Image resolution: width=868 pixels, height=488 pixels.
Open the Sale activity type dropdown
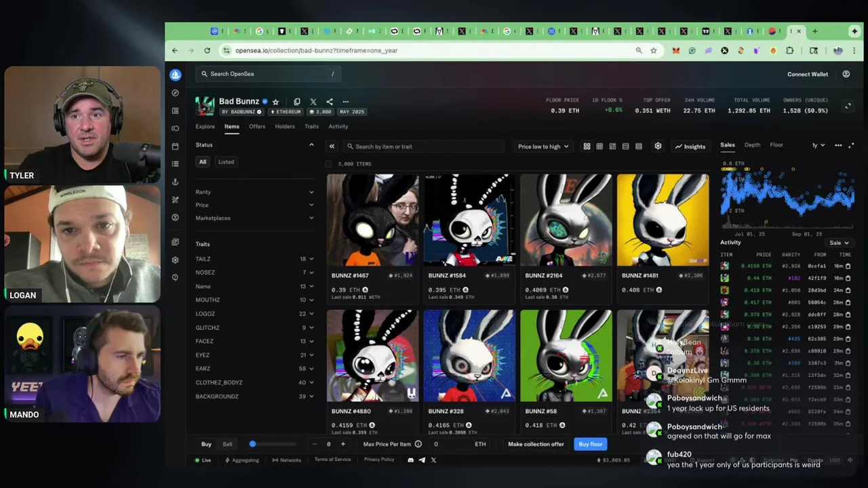click(839, 243)
